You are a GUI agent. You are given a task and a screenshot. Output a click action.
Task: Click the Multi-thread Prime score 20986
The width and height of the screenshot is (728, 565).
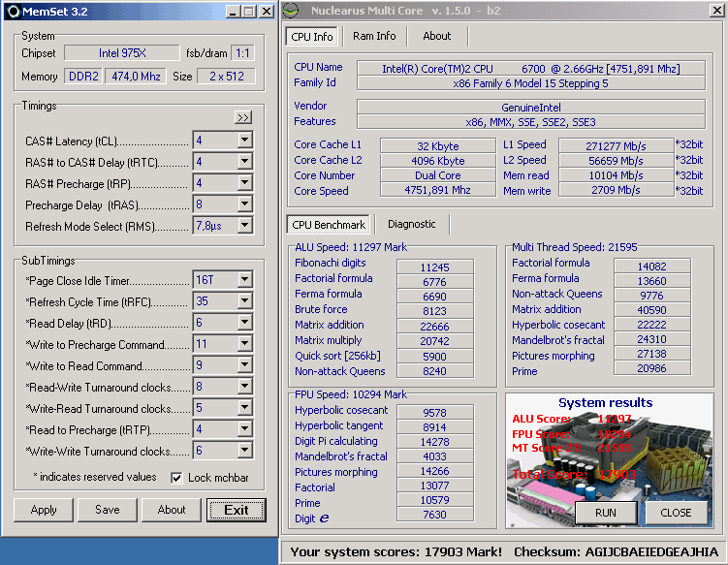pos(651,368)
